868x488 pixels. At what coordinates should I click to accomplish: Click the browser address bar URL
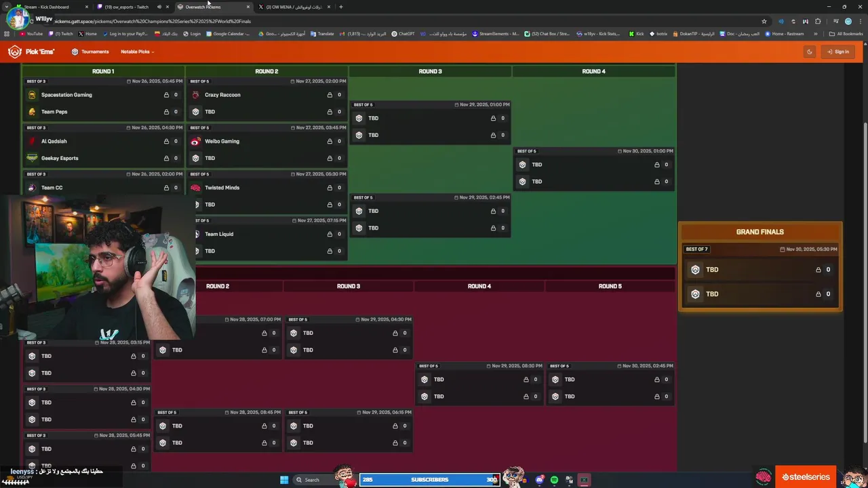pyautogui.click(x=153, y=21)
